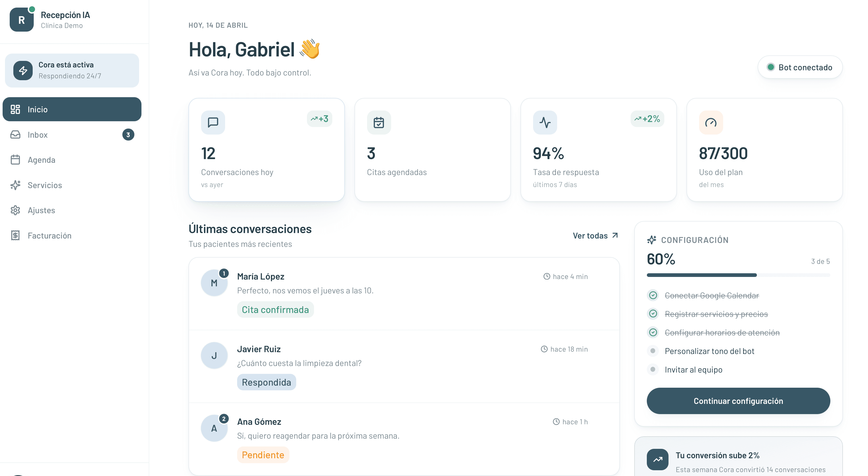Click the Continuar configuración button
Image resolution: width=868 pixels, height=476 pixels.
pos(738,401)
